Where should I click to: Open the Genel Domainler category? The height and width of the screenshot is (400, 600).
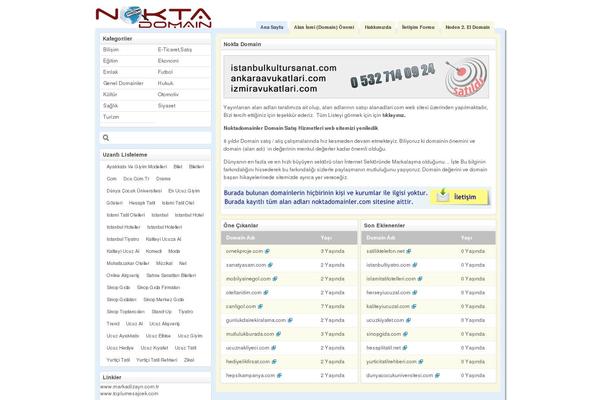[x=123, y=83]
